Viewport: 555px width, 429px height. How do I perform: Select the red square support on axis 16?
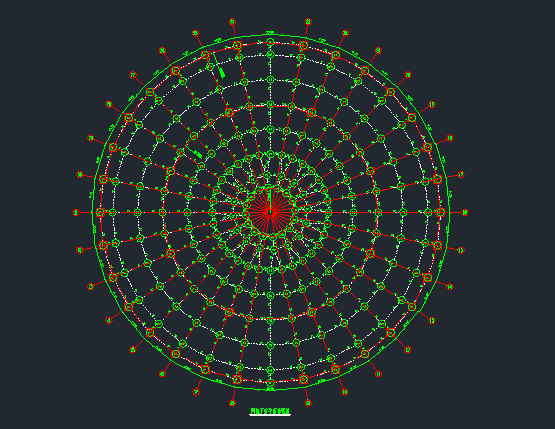440,212
